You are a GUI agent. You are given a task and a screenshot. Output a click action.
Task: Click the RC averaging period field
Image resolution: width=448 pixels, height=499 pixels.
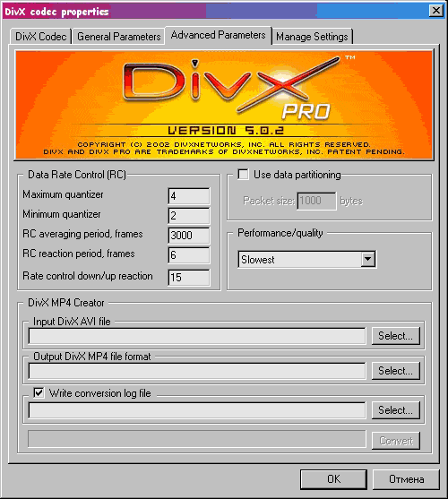[x=189, y=236]
